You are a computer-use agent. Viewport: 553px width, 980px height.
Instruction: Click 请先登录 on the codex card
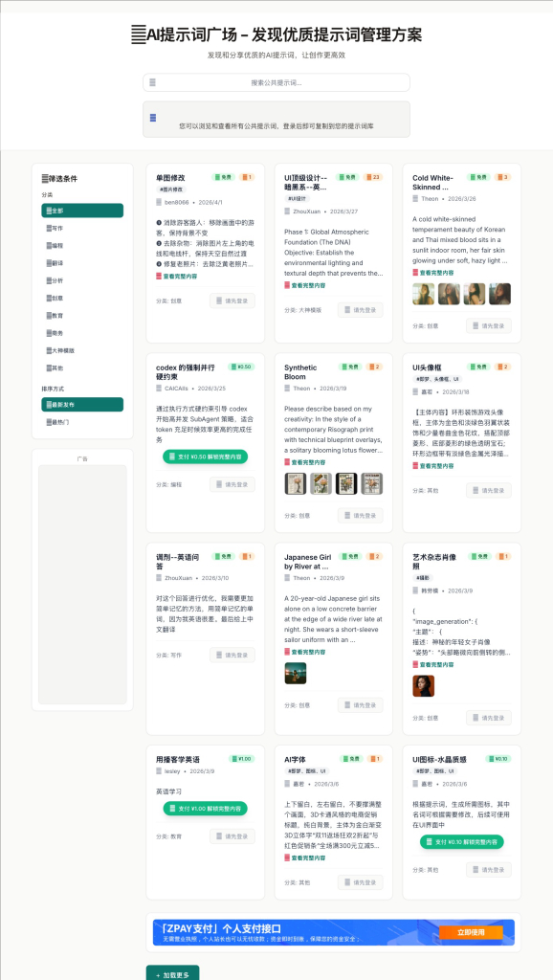click(x=232, y=484)
